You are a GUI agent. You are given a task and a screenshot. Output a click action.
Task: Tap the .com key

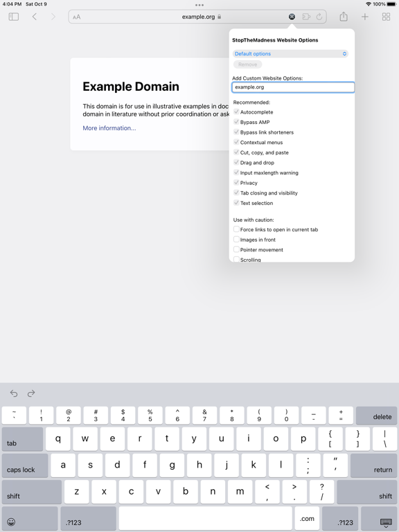tap(307, 518)
